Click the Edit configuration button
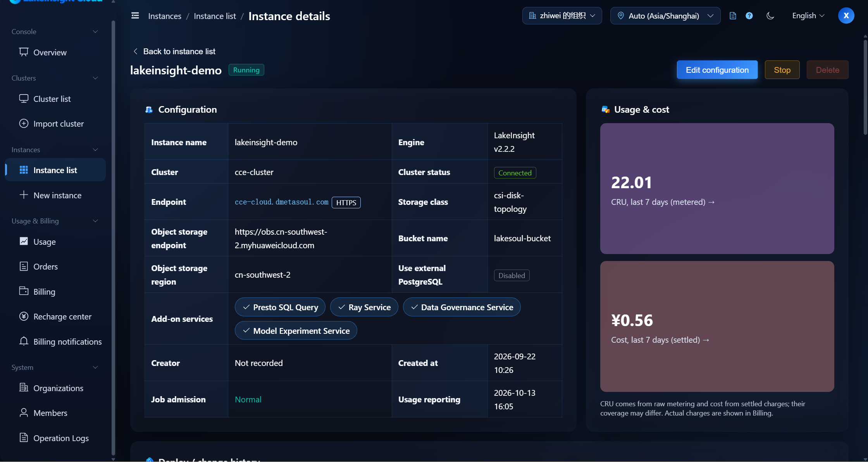Image resolution: width=868 pixels, height=462 pixels. tap(717, 70)
